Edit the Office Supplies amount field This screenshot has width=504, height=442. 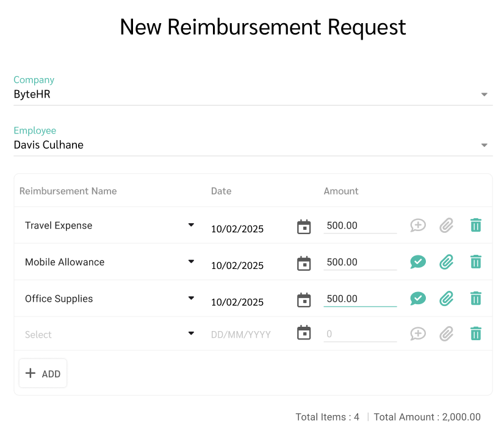click(x=360, y=299)
